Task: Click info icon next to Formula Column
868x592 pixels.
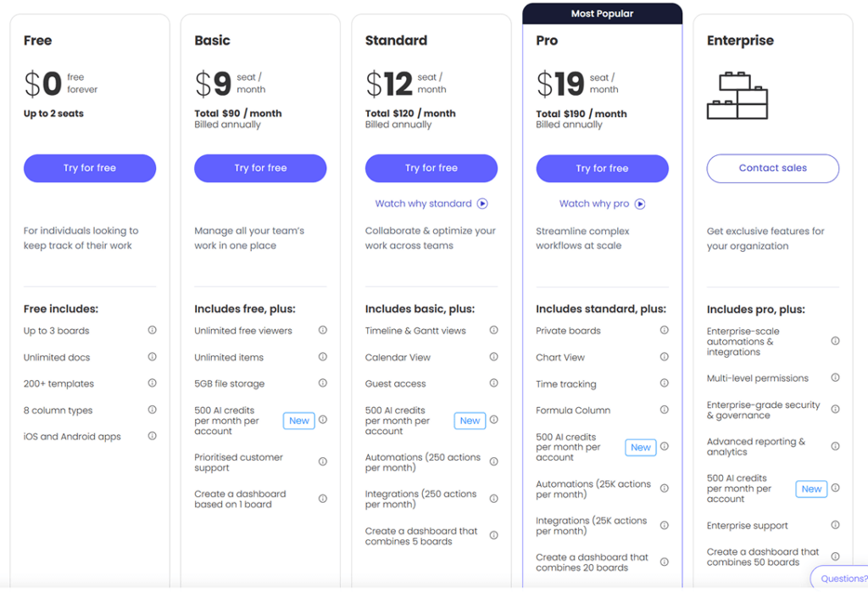Action: (x=665, y=410)
